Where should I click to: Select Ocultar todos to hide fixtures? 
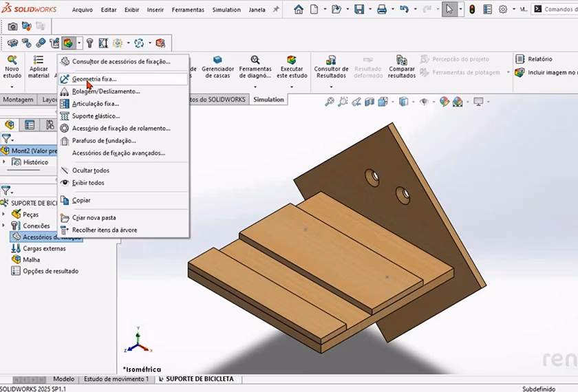[x=90, y=171]
